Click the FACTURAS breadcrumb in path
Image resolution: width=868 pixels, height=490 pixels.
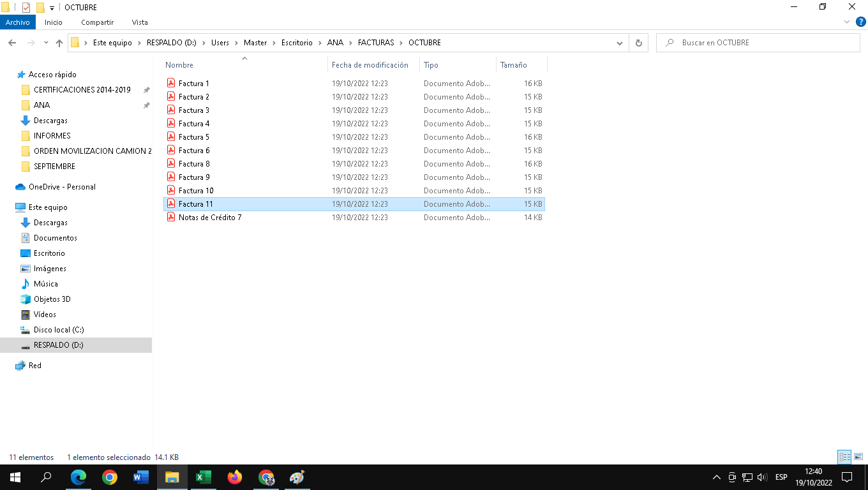pyautogui.click(x=375, y=43)
